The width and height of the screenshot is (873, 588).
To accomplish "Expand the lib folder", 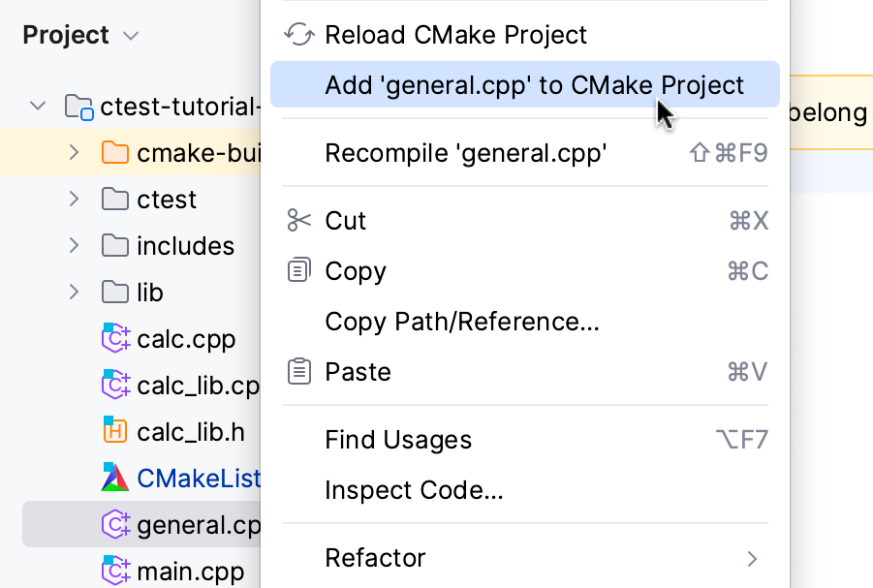I will [x=74, y=292].
